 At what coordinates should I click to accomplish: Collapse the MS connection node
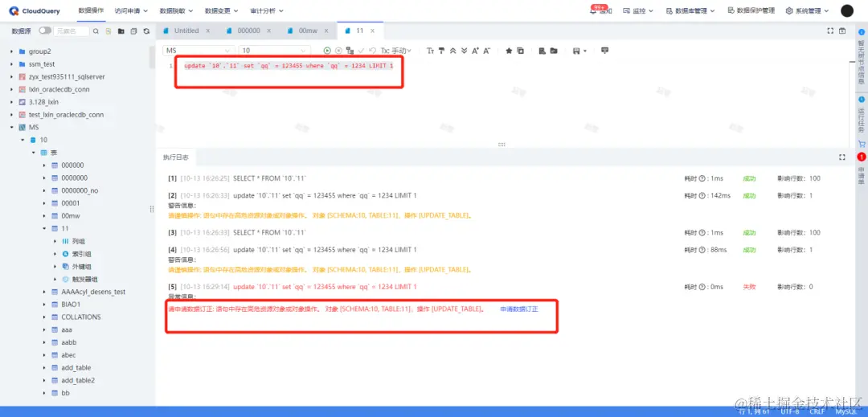(x=11, y=127)
